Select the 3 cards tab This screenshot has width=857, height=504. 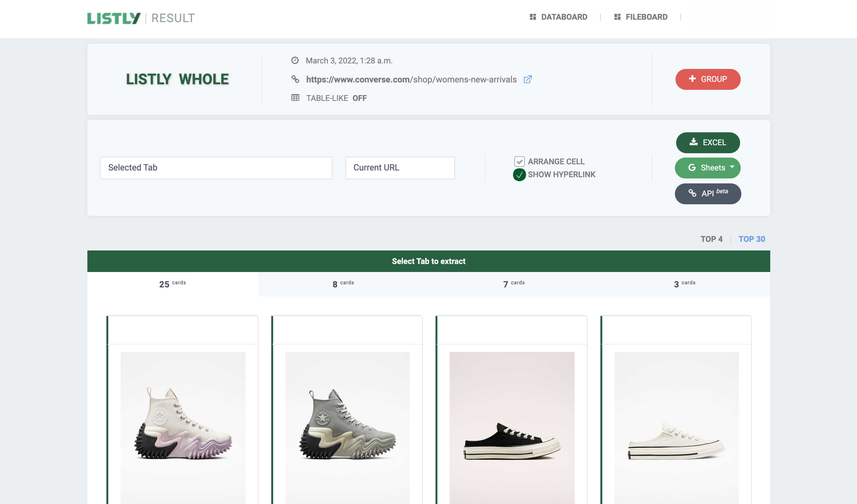click(x=685, y=284)
